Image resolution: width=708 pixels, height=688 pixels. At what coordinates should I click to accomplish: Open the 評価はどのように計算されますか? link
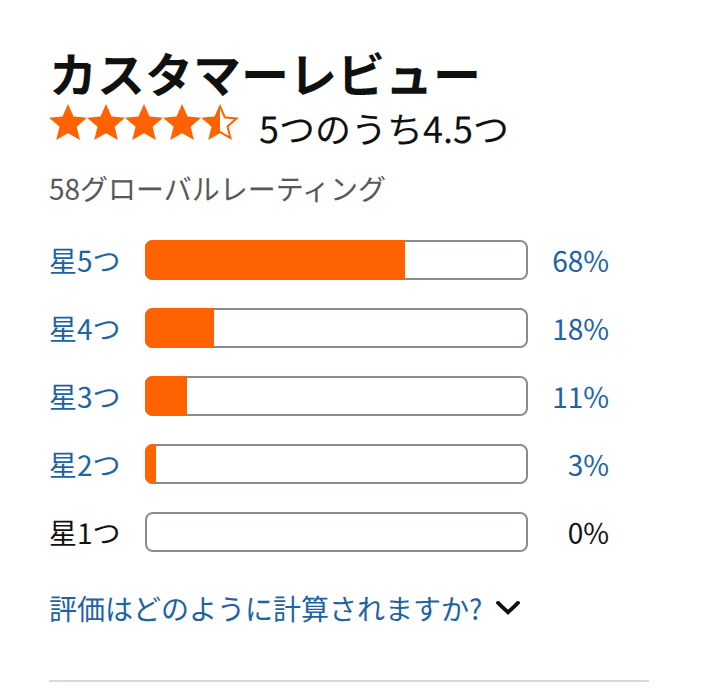pos(266,609)
